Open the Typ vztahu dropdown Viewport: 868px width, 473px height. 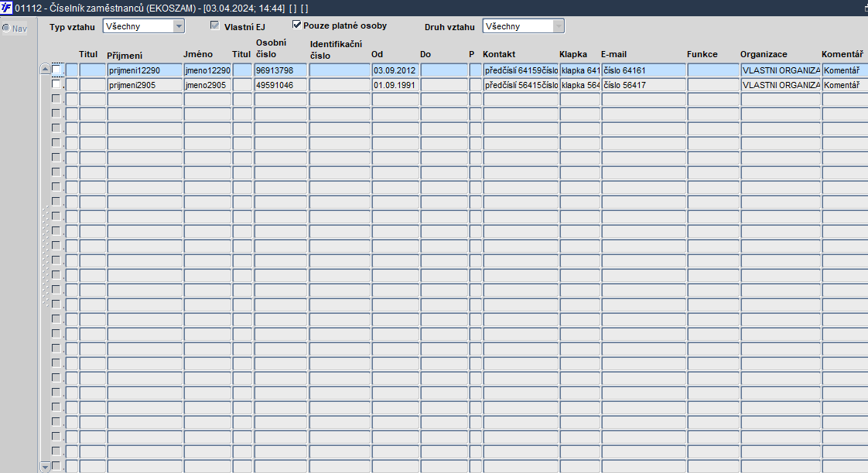pyautogui.click(x=178, y=26)
